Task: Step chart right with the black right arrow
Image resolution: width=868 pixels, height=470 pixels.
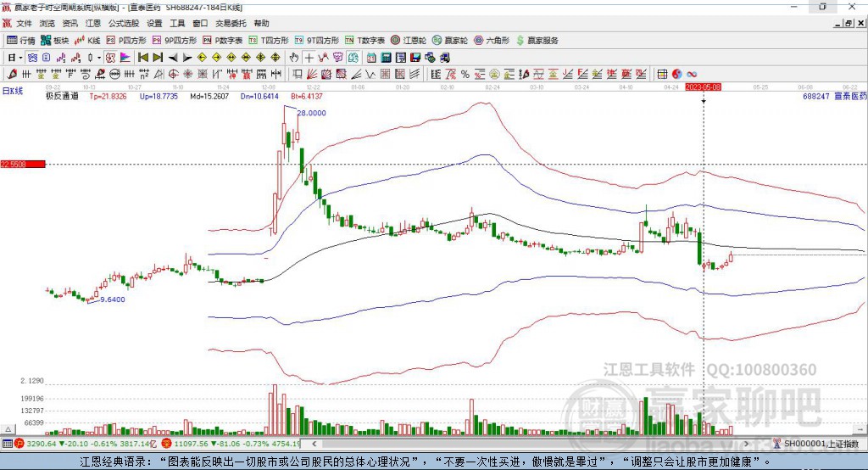Action: pos(187,57)
